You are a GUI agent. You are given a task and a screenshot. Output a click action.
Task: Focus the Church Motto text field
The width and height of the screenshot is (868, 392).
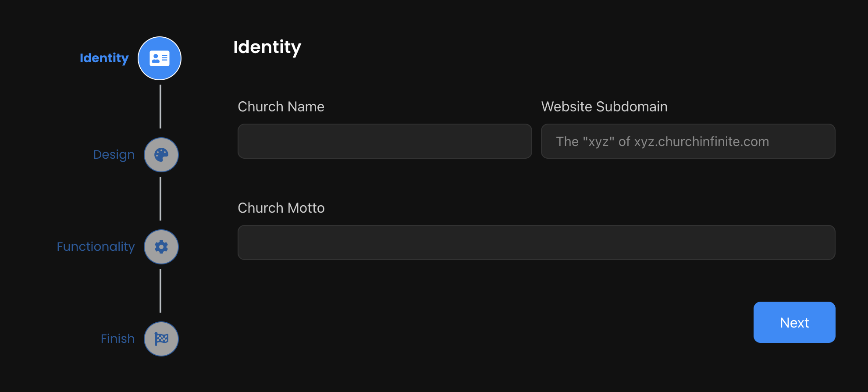click(x=536, y=242)
